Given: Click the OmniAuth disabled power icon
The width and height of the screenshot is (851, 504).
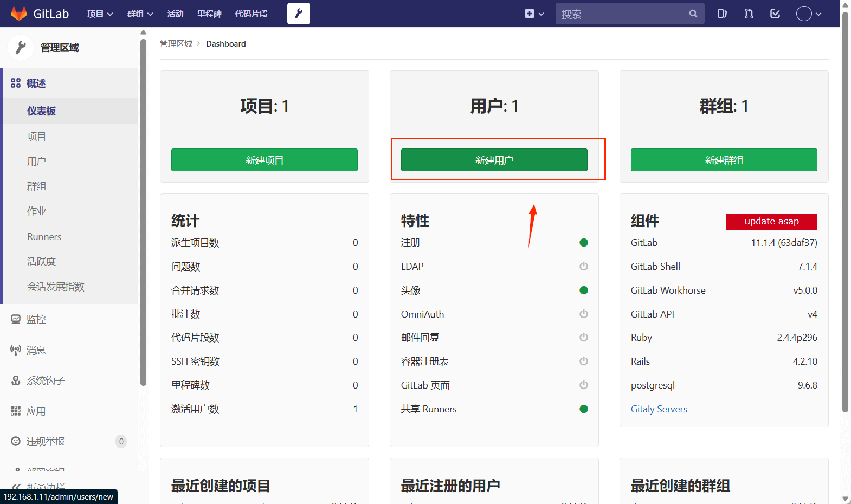Looking at the screenshot, I should point(584,314).
